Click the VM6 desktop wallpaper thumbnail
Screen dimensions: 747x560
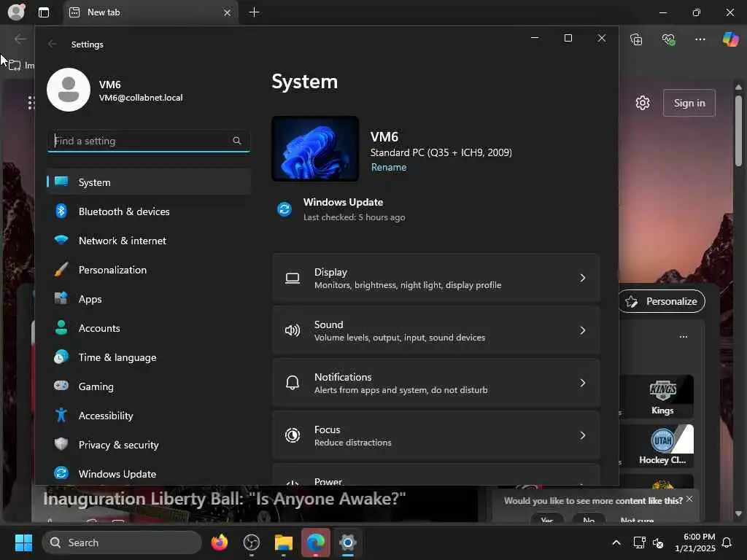point(315,149)
